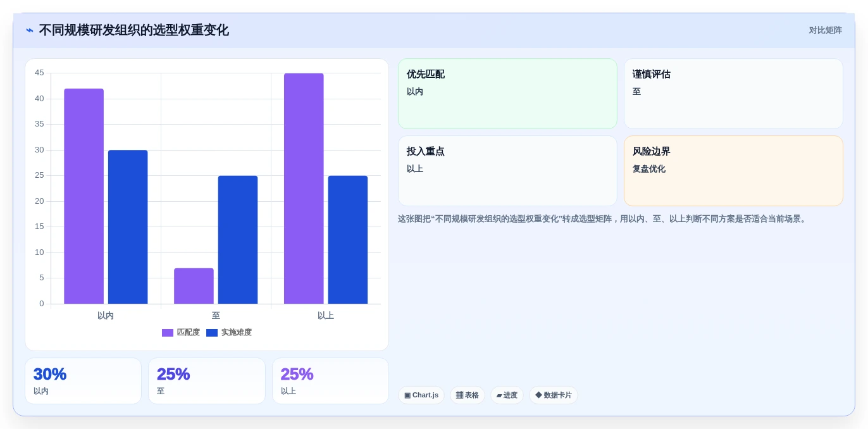The width and height of the screenshot is (868, 429).
Task: Click the 表格 tag
Action: (468, 395)
